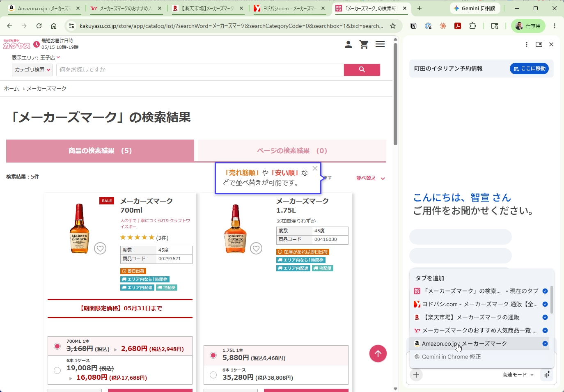Switch to the 楽天市場 browser tab

pyautogui.click(x=207, y=8)
